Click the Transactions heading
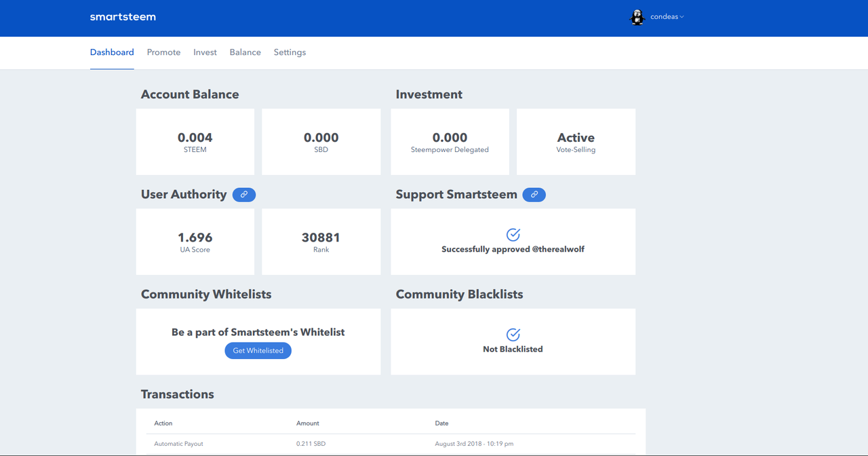Screen dimensions: 868x456 178,394
